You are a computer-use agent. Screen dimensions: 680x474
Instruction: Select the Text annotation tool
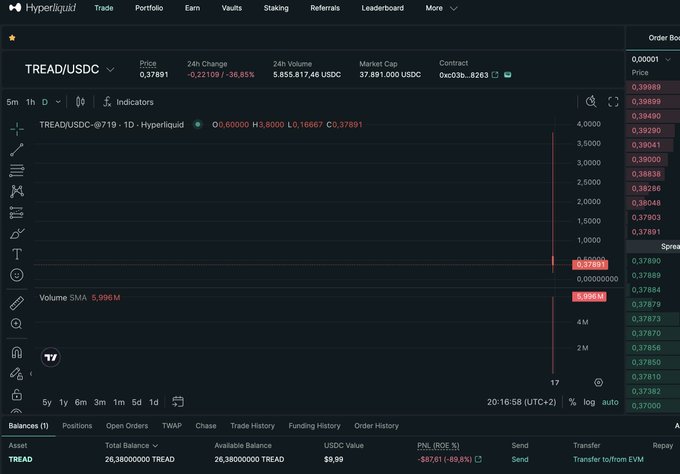(x=17, y=254)
